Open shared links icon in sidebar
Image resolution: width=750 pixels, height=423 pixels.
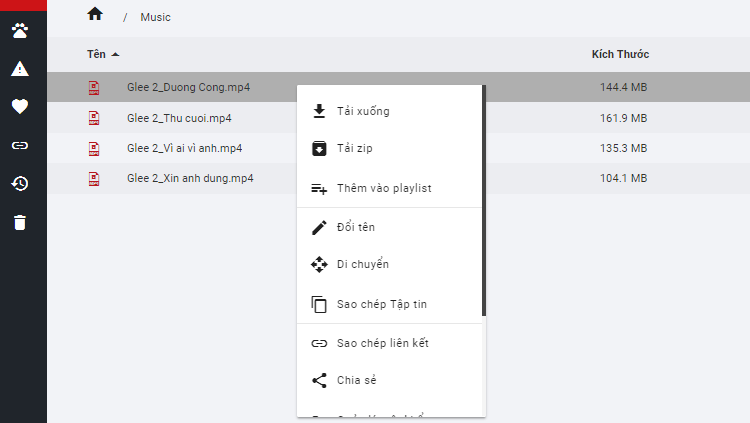pos(20,145)
